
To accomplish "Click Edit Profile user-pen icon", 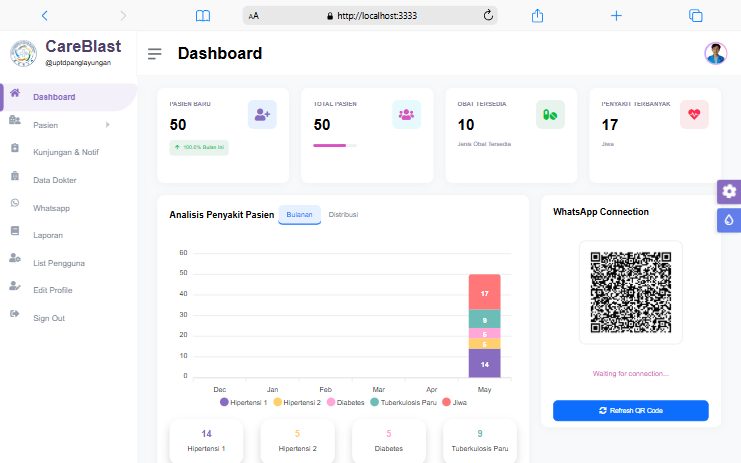I will (x=15, y=286).
